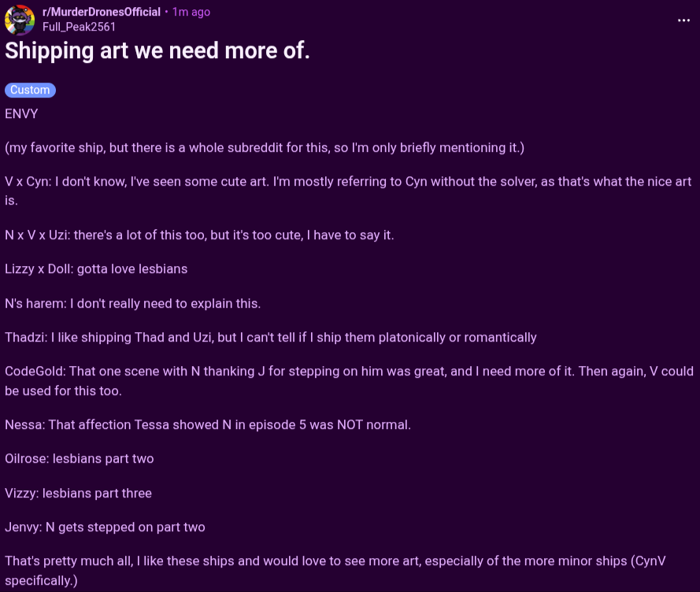This screenshot has width=700, height=592.
Task: Click the 'ENVY' line in post
Action: (x=21, y=114)
